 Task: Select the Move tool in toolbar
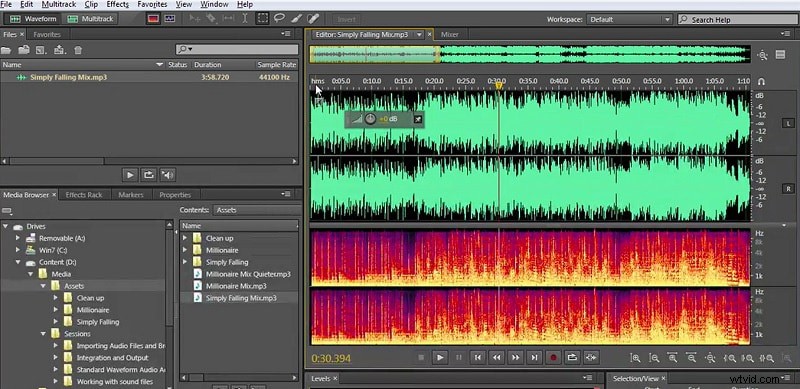tap(194, 19)
